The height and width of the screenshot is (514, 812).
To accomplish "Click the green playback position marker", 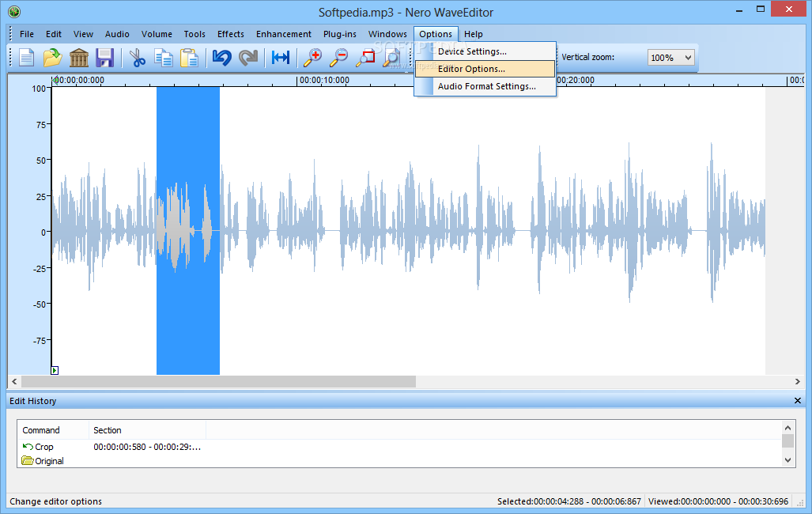I will [55, 80].
